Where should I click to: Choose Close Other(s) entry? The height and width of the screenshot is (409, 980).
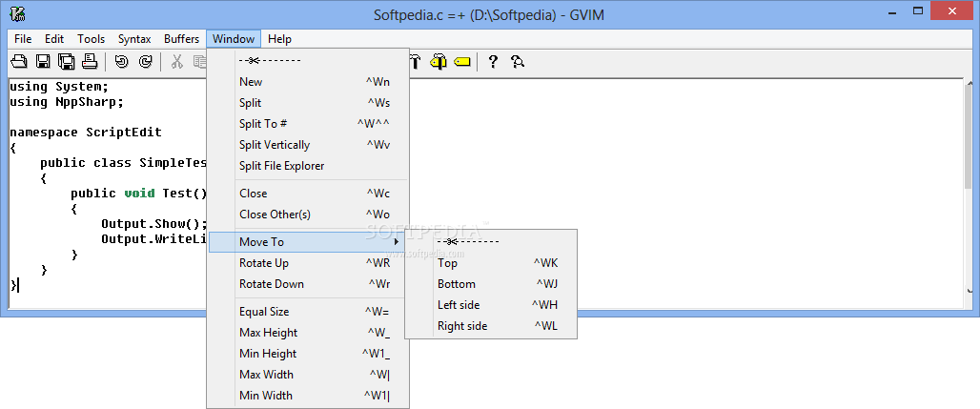point(308,214)
